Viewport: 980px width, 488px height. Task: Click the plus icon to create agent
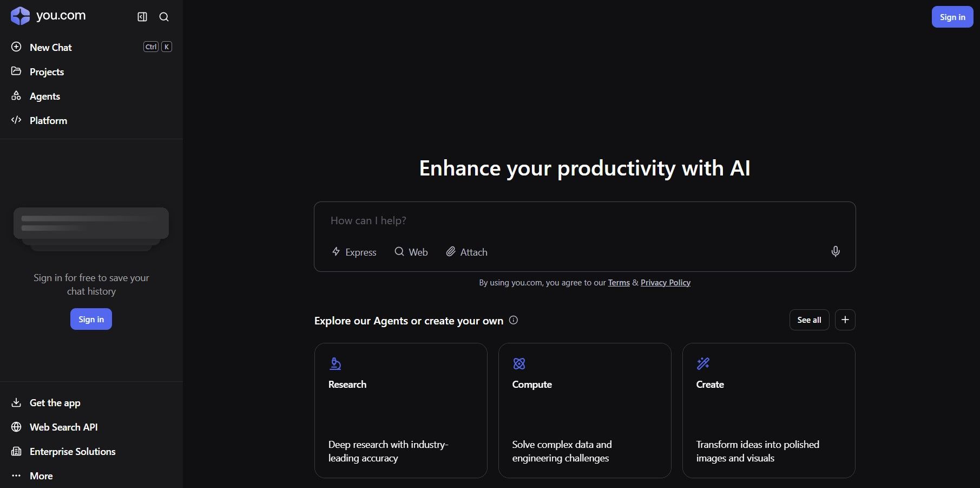pos(845,320)
